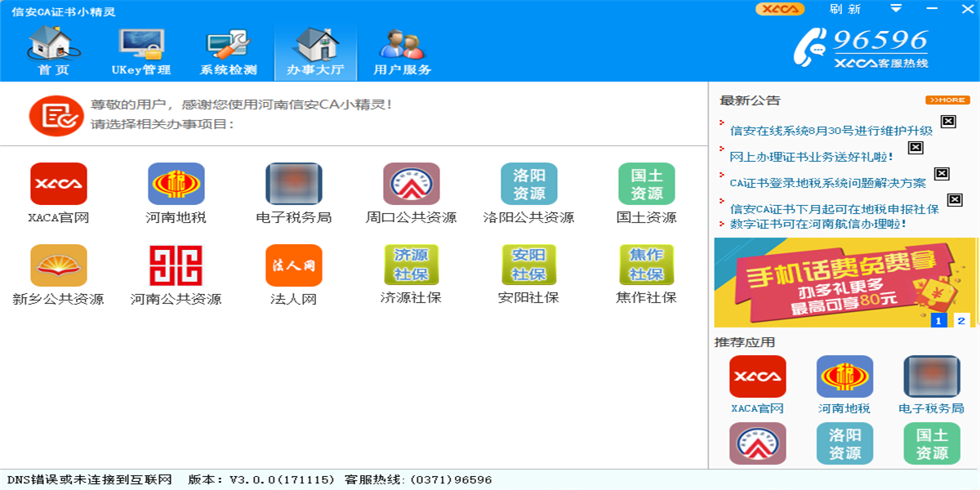Image resolution: width=980 pixels, height=490 pixels.
Task: Select the 国土资源 icon in main grid
Action: click(x=647, y=184)
